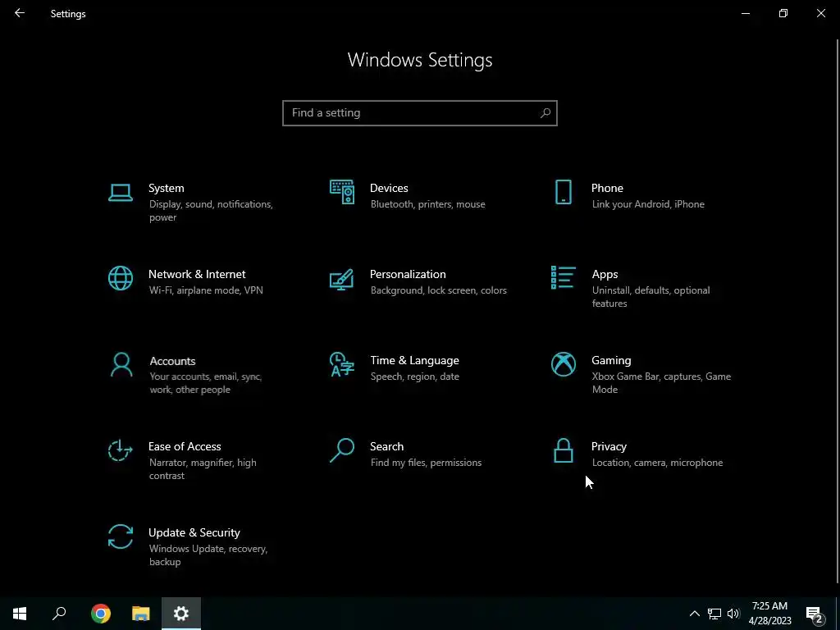This screenshot has height=630, width=840.
Task: Click the 'Location, camera, microphone' description
Action: [x=657, y=463]
